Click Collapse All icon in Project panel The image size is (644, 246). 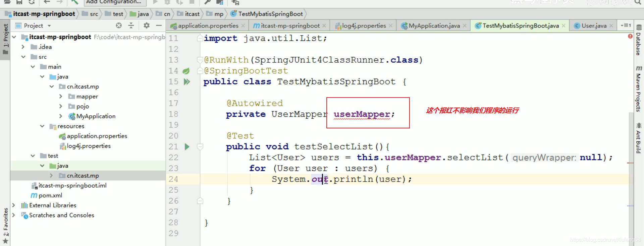point(131,25)
